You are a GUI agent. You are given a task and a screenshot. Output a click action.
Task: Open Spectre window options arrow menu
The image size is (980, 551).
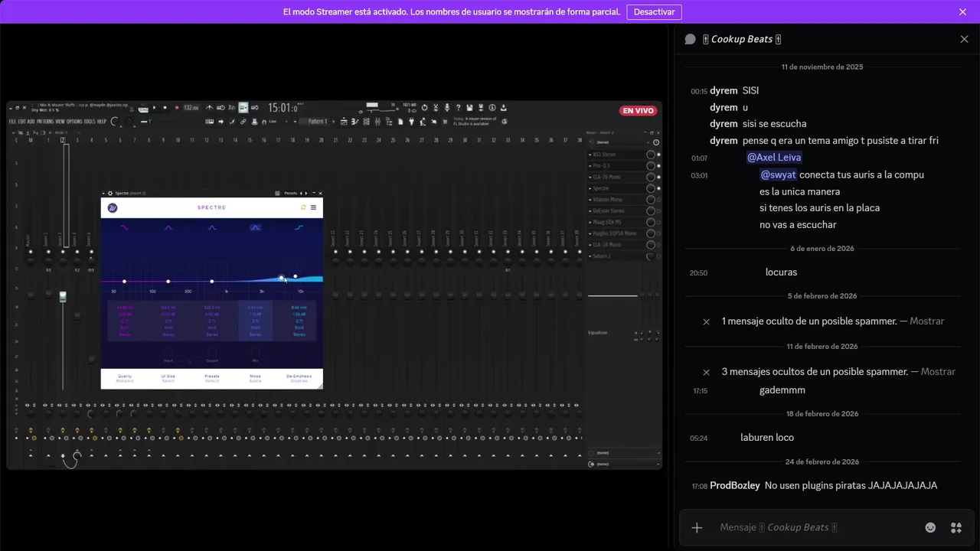(103, 194)
